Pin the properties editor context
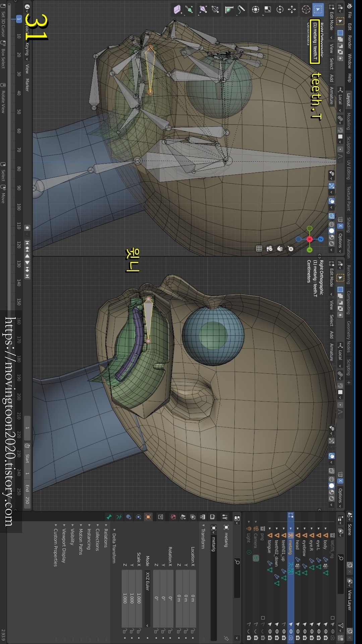This screenshot has width=362, height=644. (226, 638)
